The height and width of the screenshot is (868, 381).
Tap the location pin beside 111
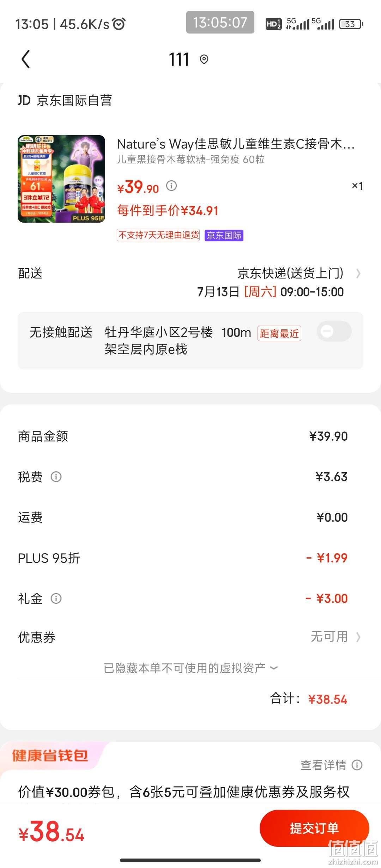[x=204, y=59]
